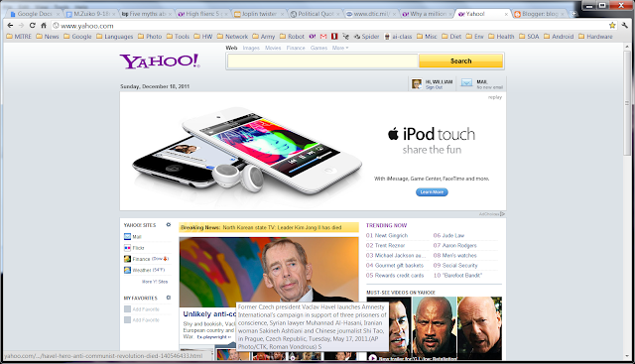Click the My Favorites settings gear
635x364 pixels.
pyautogui.click(x=169, y=298)
